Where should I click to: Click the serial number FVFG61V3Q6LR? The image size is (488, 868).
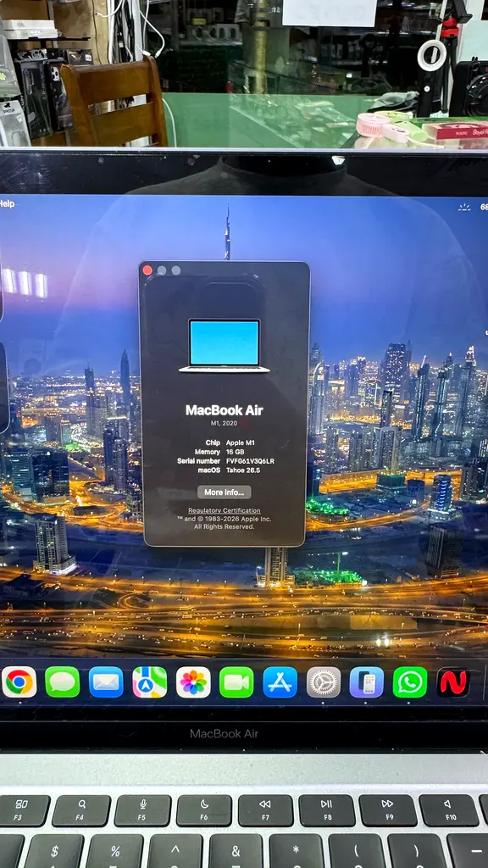click(251, 460)
